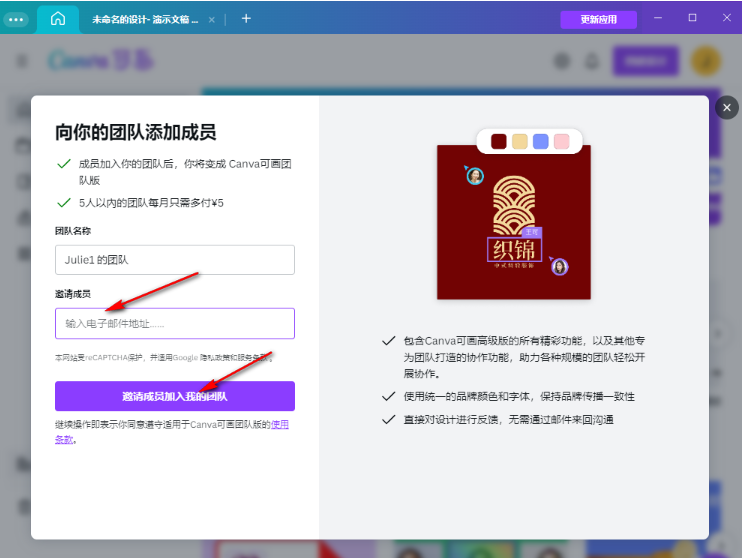Click 邀请成员加入我的团队 button
Image resolution: width=742 pixels, height=558 pixels.
coord(175,396)
